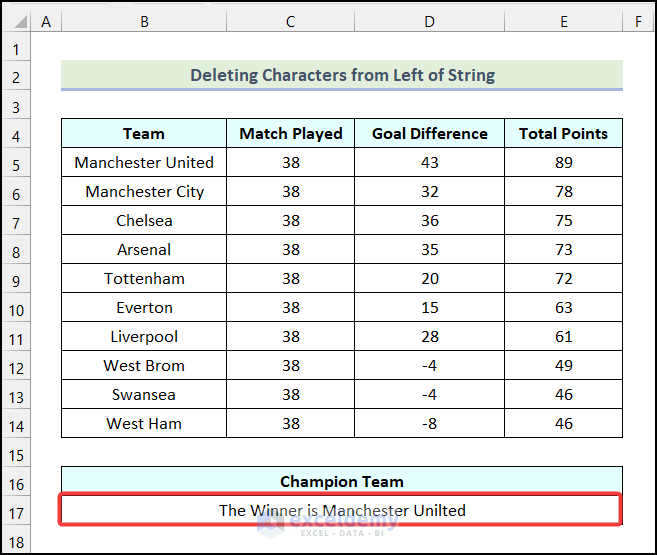Select column E header
Viewport: 657px width, 555px height.
[x=564, y=21]
